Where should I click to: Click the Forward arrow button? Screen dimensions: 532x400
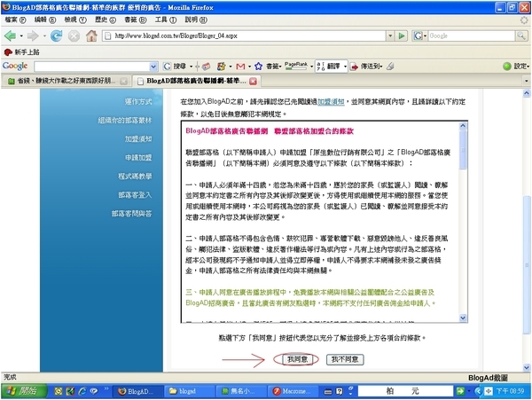(x=34, y=35)
